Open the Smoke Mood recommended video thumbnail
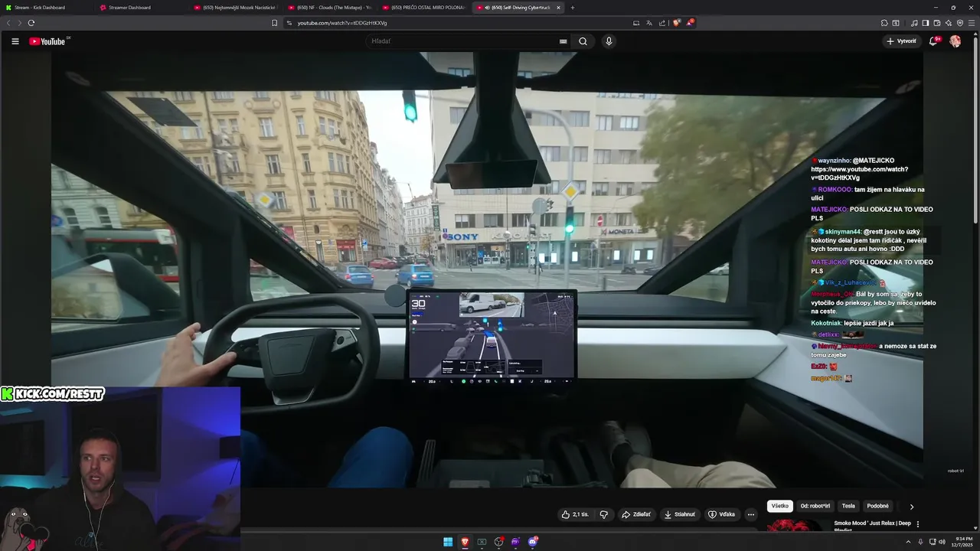This screenshot has height=551, width=980. pos(799,525)
